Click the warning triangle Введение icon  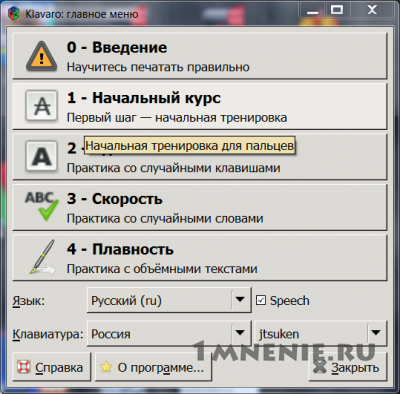[x=42, y=56]
